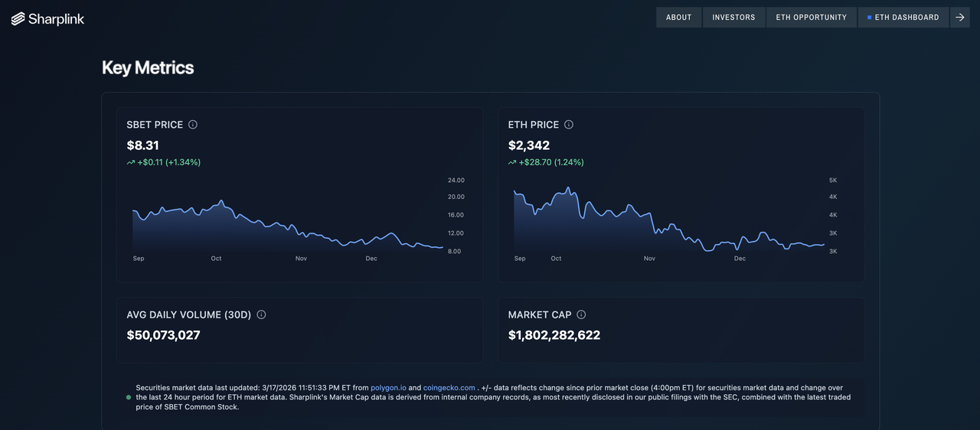Open the Investors menu item
The image size is (980, 430).
click(x=733, y=18)
